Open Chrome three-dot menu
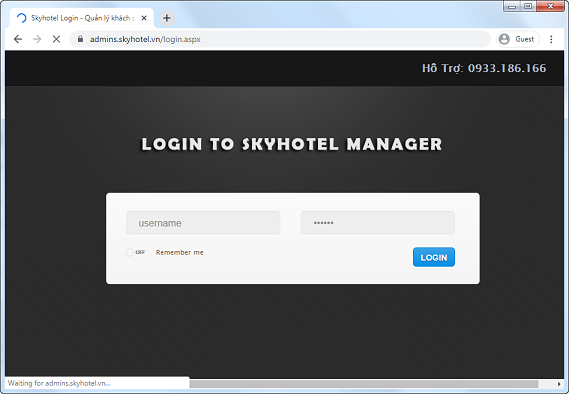 click(x=551, y=39)
